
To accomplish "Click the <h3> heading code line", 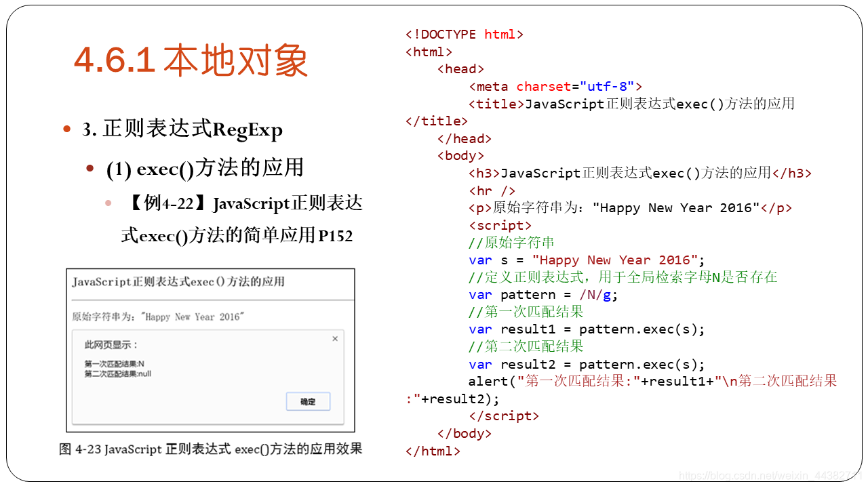I will coord(639,173).
